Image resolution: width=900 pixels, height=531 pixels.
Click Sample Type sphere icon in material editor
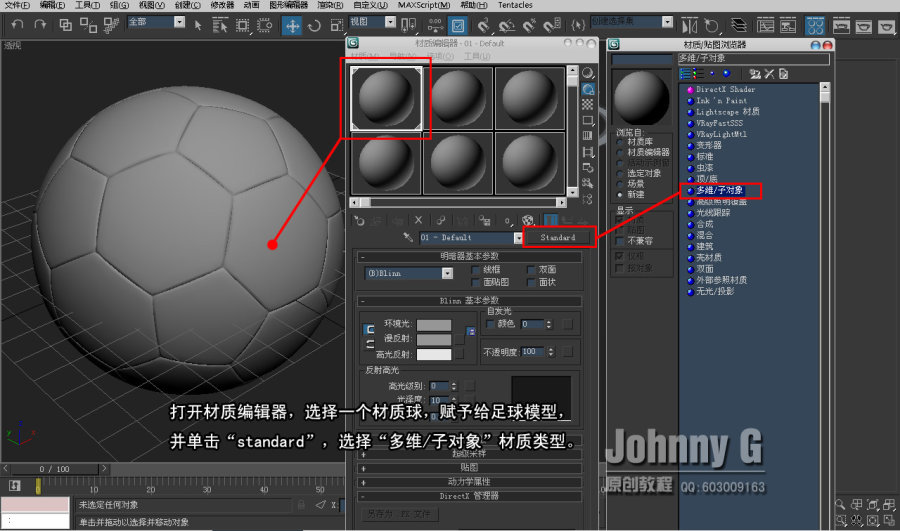[x=587, y=73]
